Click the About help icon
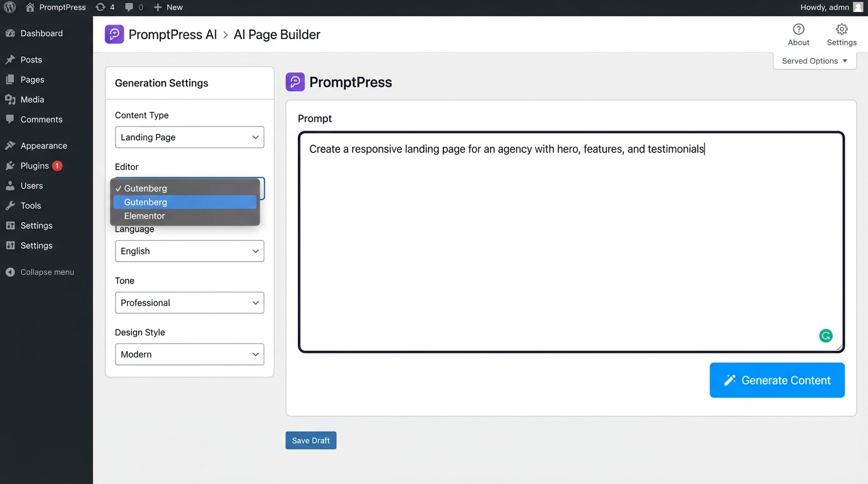Viewport: 868px width, 484px height. click(x=799, y=29)
